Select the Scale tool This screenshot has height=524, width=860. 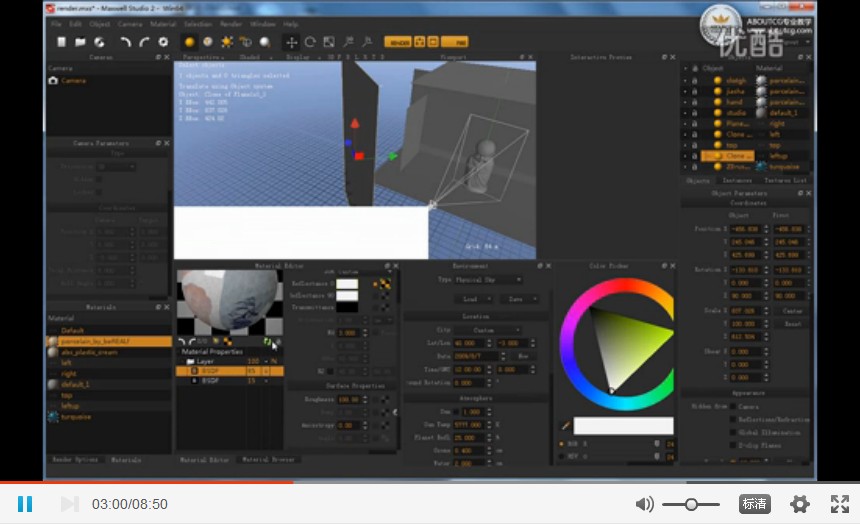[329, 42]
